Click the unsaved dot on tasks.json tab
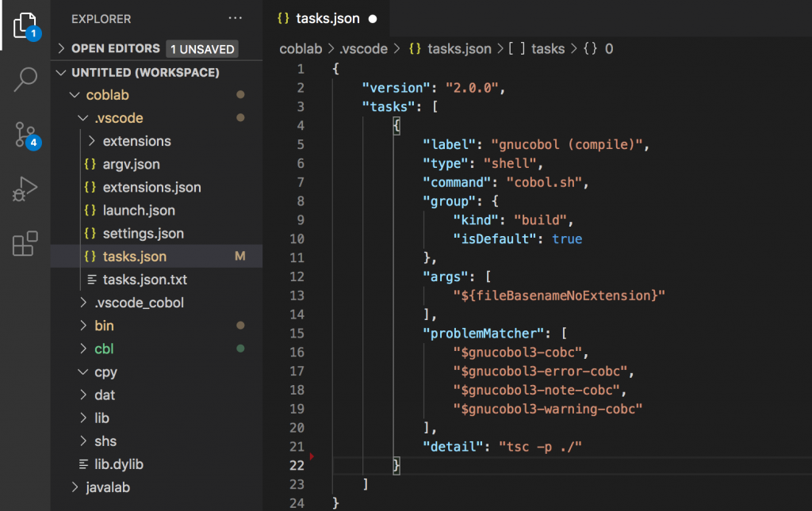 point(373,19)
